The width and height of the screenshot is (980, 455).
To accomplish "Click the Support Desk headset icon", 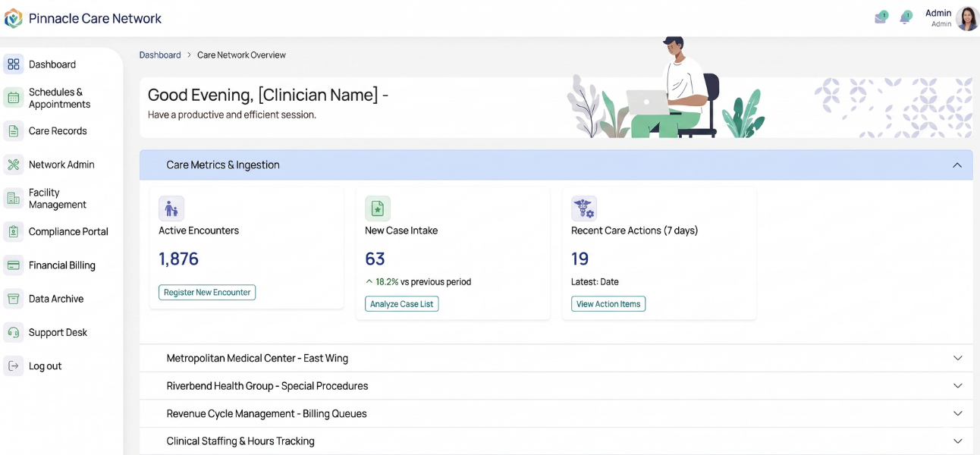I will 13,332.
